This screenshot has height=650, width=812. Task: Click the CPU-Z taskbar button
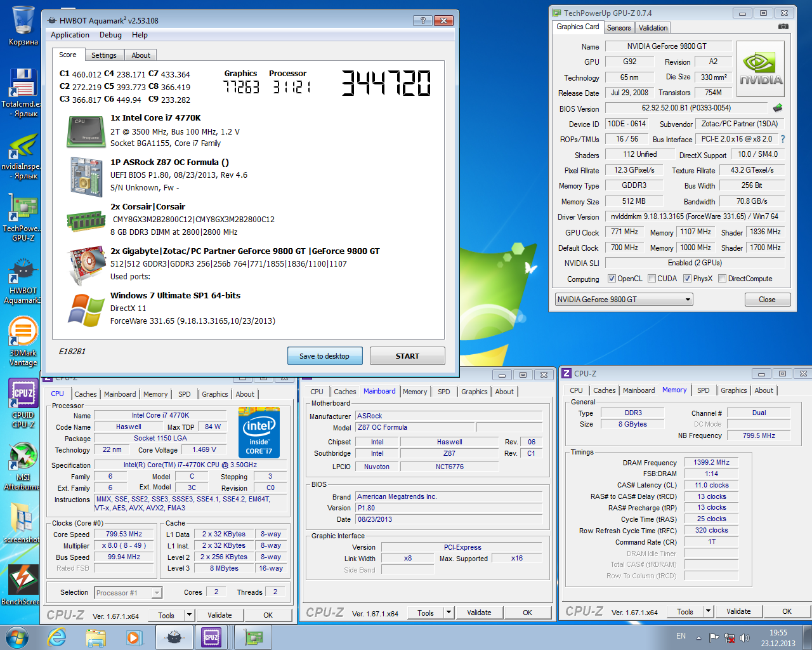(x=212, y=637)
